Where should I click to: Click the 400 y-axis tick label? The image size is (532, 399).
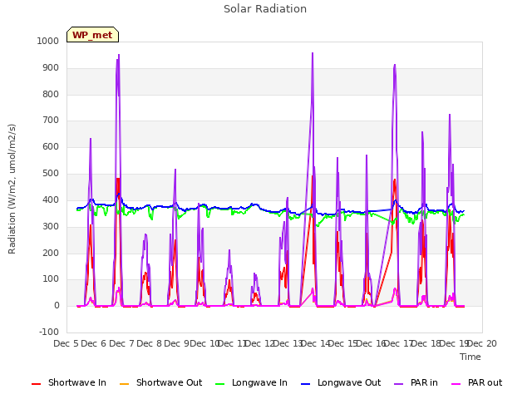click(51, 199)
